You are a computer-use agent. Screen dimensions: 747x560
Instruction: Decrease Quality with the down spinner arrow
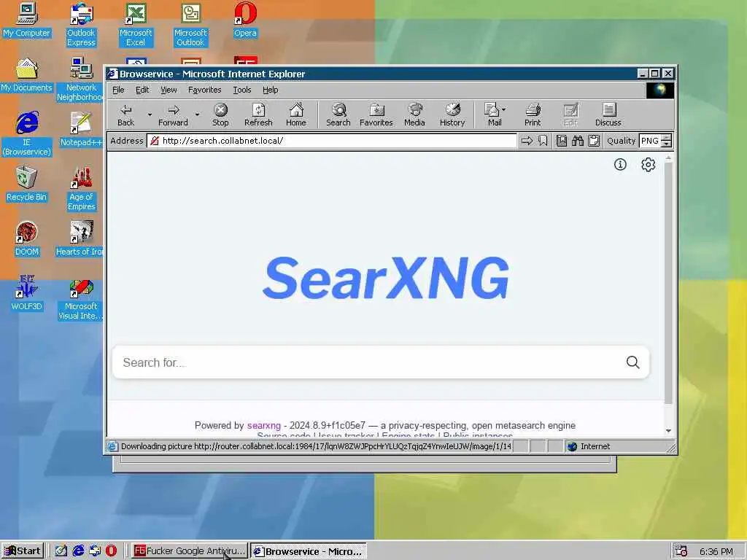coord(667,144)
